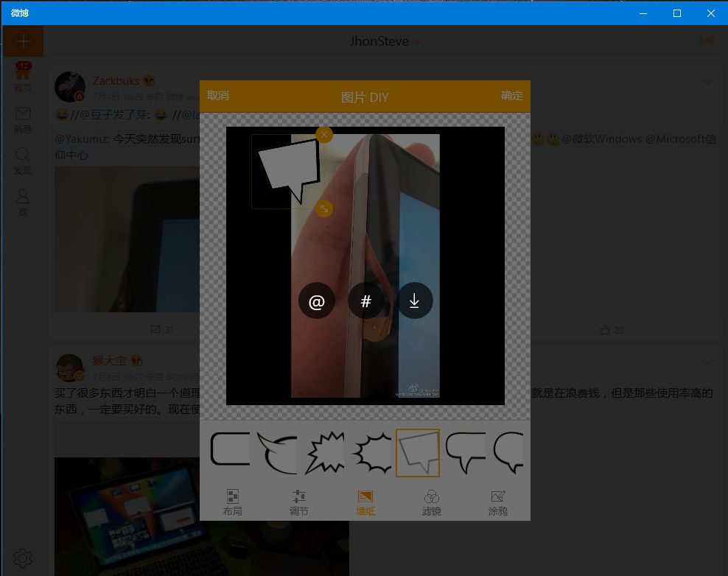Add a # hashtag sticker to the image

click(365, 301)
